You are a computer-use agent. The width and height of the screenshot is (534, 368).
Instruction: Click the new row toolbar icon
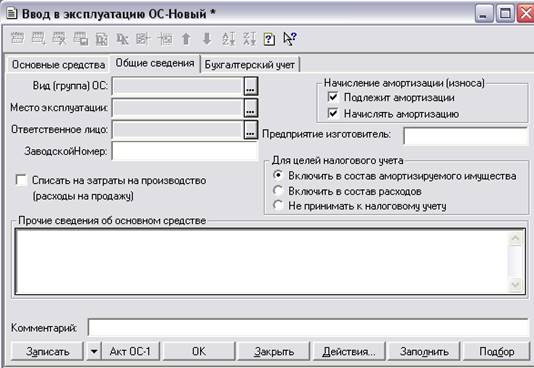coord(17,39)
